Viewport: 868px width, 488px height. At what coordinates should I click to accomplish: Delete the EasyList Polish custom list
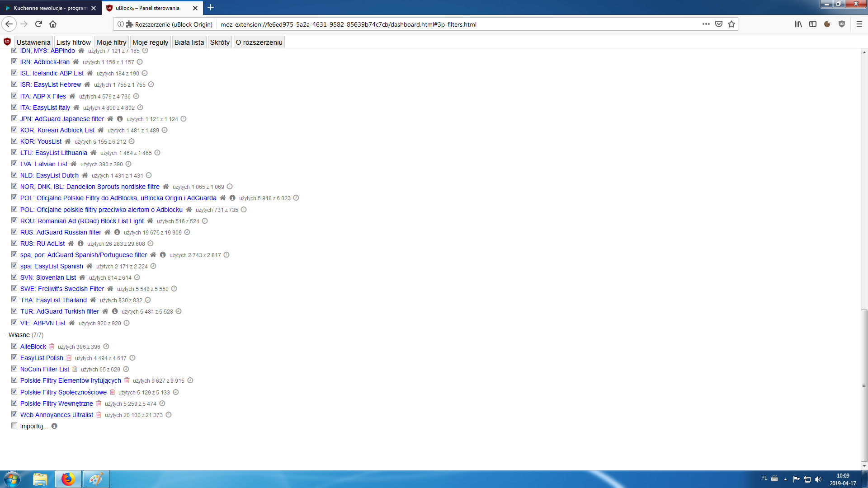click(69, 358)
